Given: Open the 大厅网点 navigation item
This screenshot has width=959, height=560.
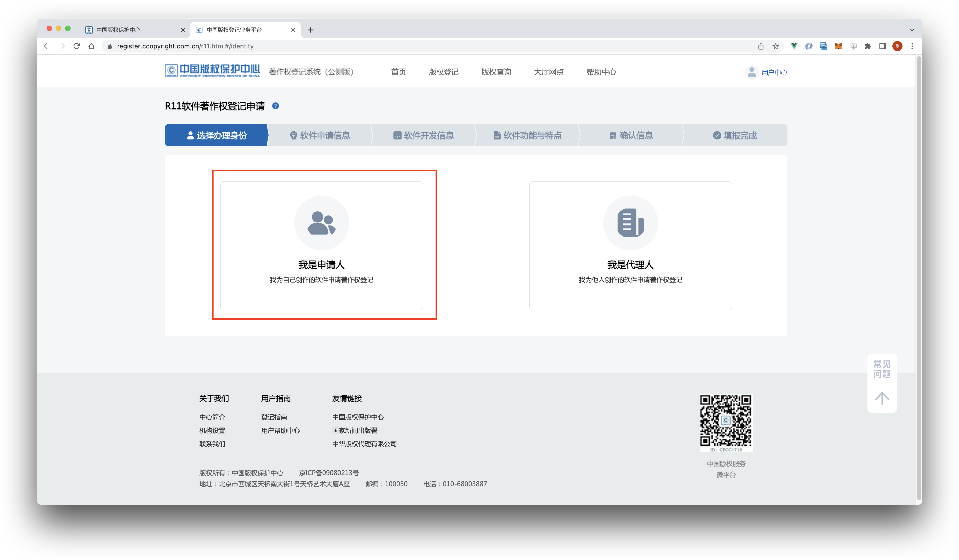Looking at the screenshot, I should pos(549,72).
